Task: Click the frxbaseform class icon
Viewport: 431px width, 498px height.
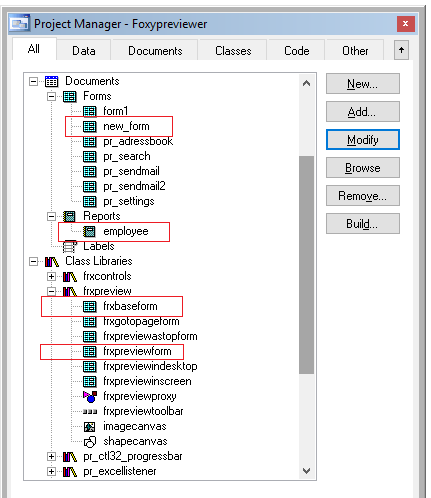Action: click(x=90, y=306)
